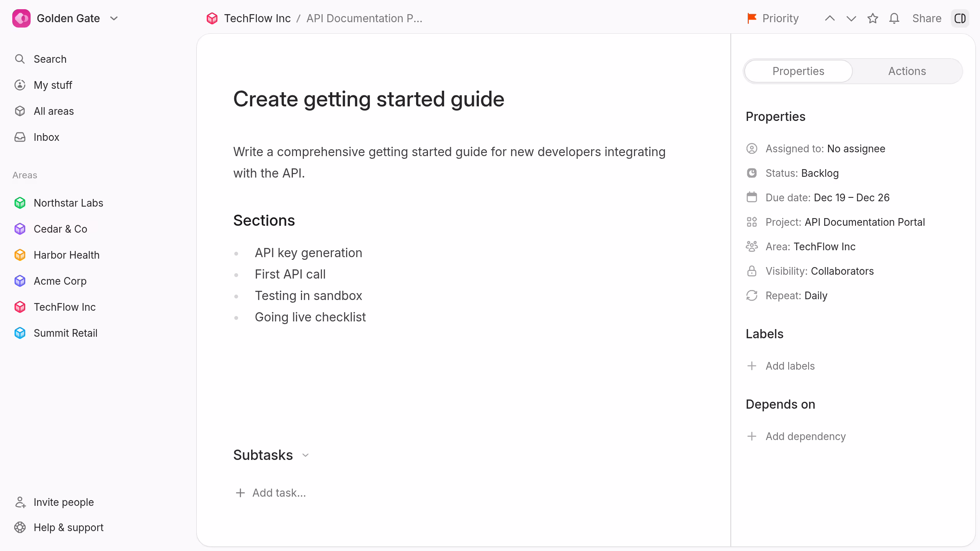Change Repeat: Daily setting
The width and height of the screenshot is (980, 551).
pyautogui.click(x=787, y=295)
